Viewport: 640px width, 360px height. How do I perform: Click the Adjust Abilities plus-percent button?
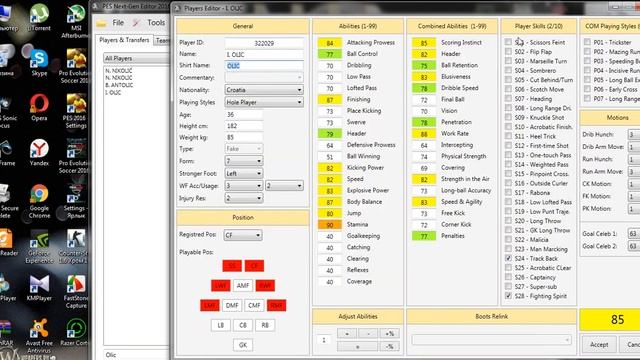click(389, 333)
